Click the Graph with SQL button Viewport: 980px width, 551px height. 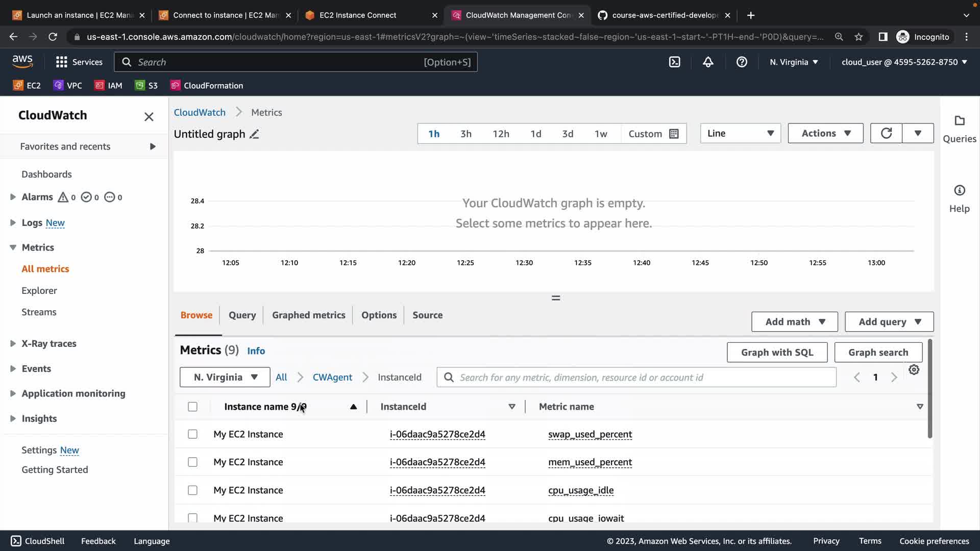pos(777,353)
